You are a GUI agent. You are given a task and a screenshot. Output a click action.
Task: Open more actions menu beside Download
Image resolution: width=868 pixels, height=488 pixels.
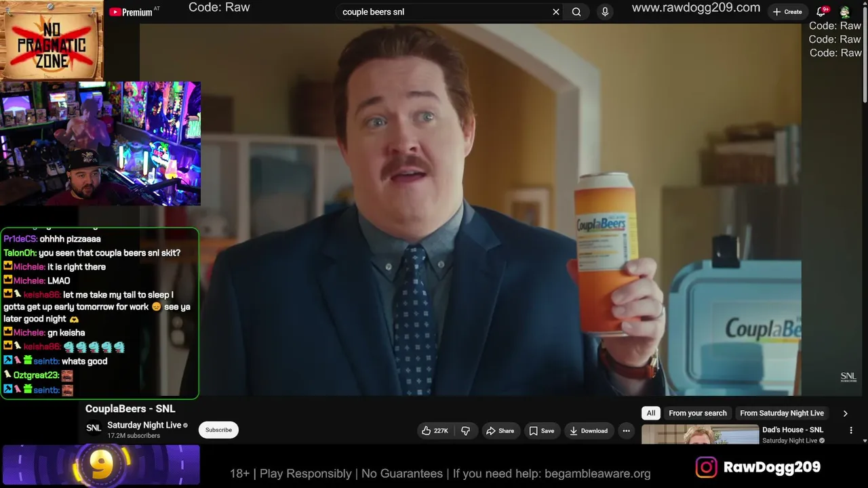[626, 430]
